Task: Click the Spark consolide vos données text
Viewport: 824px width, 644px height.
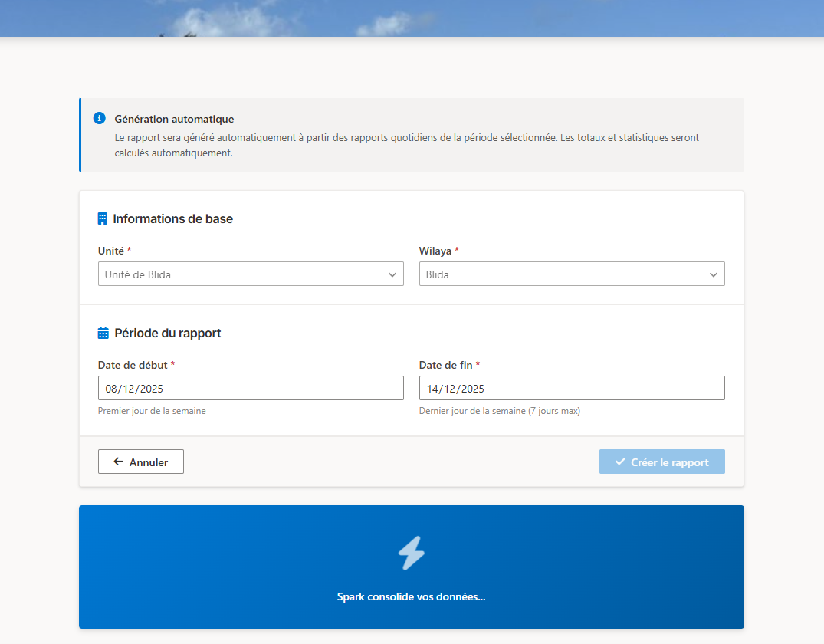Action: tap(411, 596)
